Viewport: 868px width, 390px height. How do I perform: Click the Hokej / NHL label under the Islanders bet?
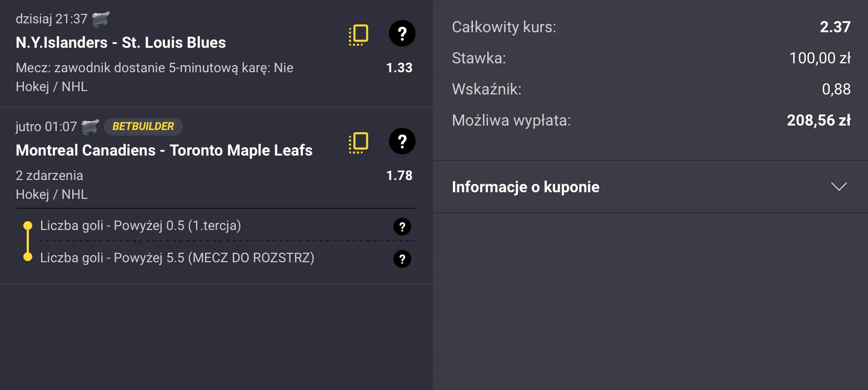pos(51,86)
